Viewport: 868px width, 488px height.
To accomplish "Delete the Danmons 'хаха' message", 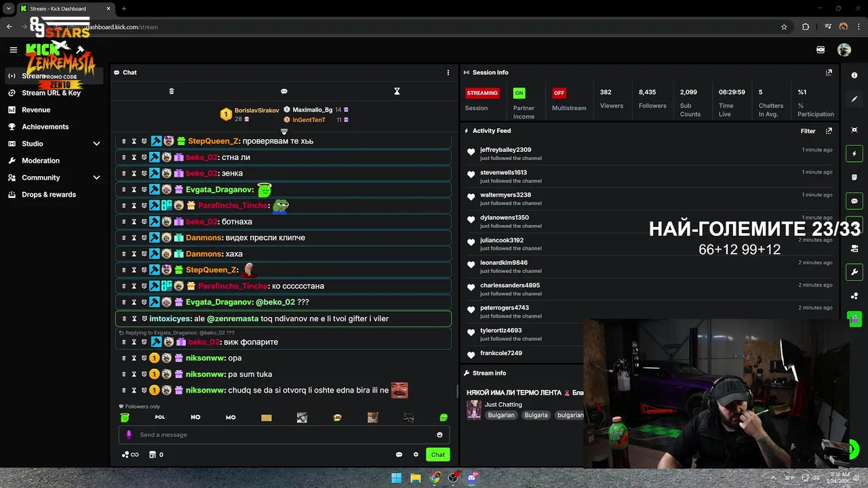I will point(123,254).
